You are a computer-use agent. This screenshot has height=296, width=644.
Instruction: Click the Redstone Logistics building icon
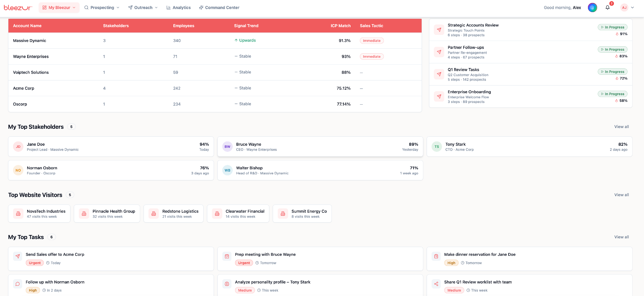tap(154, 214)
